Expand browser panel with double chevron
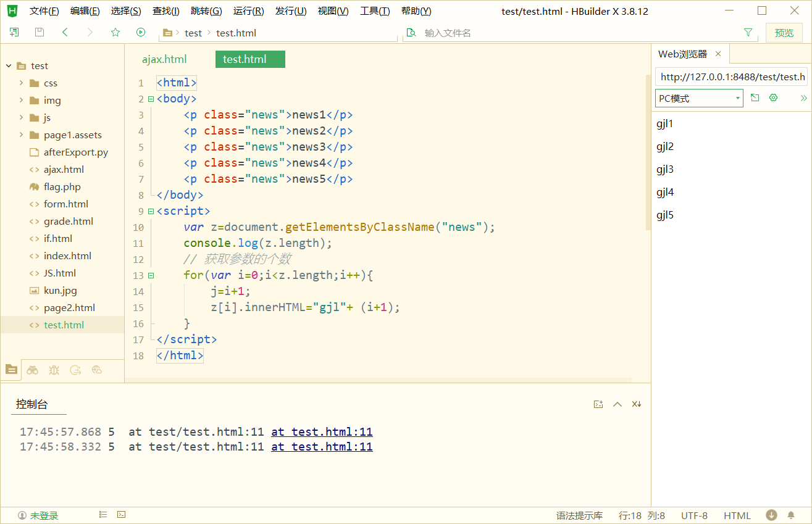This screenshot has height=524, width=812. pyautogui.click(x=803, y=98)
